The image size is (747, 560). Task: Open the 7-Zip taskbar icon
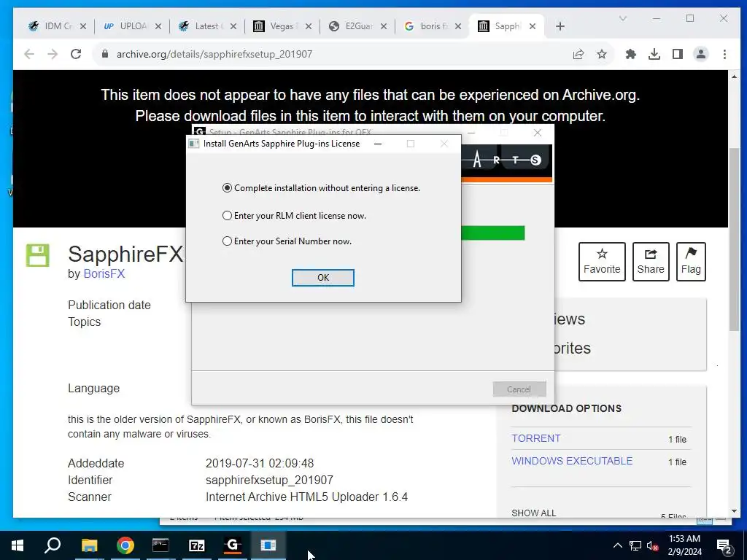coord(196,545)
